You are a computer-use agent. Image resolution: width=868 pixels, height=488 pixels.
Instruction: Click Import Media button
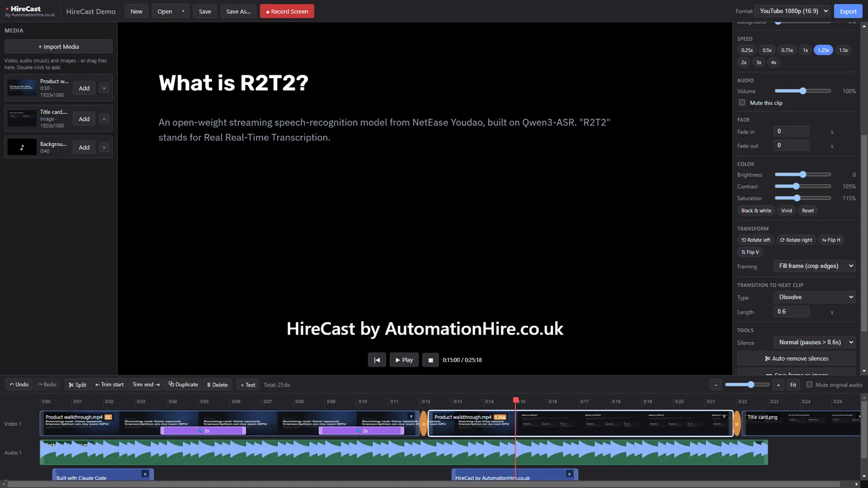coord(59,47)
